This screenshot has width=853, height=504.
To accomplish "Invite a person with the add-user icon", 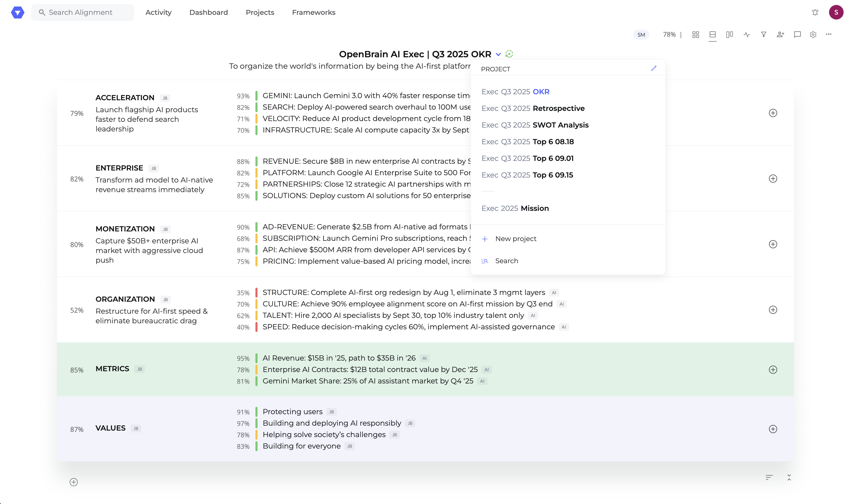I will coord(780,34).
